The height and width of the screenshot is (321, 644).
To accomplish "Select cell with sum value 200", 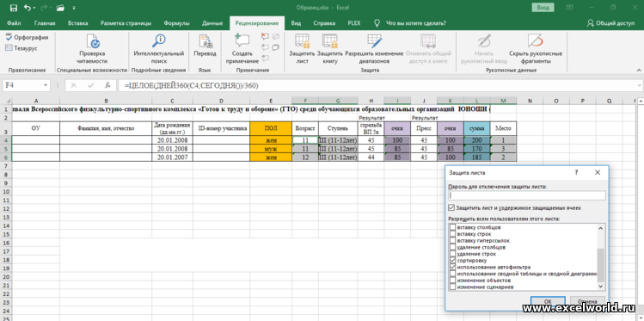I will 477,139.
